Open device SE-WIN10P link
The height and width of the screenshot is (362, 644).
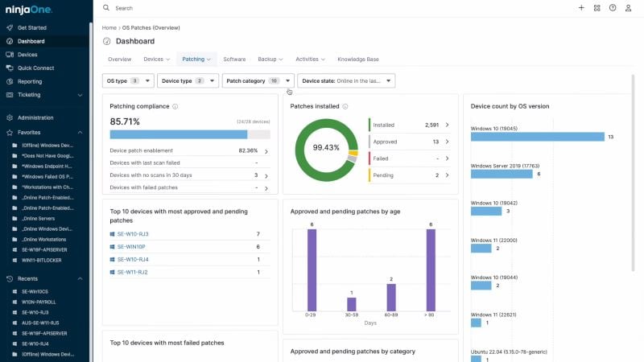[x=131, y=247]
